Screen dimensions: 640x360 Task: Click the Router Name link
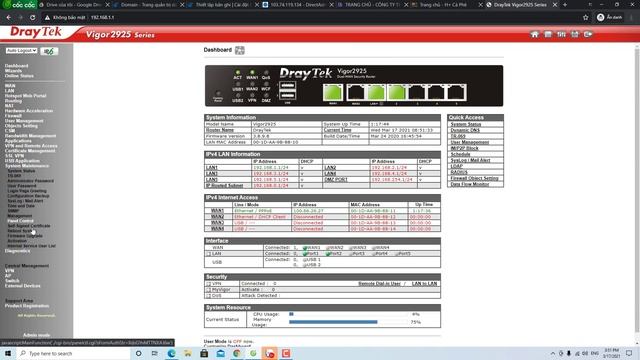220,130
